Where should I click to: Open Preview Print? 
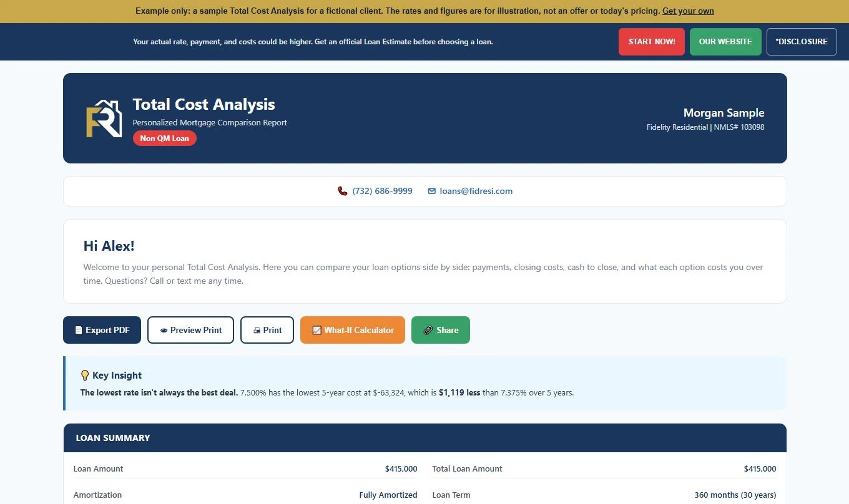click(190, 330)
